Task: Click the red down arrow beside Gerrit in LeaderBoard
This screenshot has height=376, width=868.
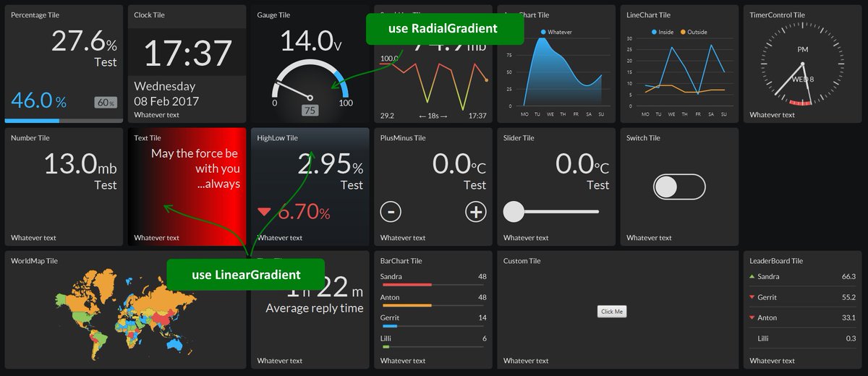Action: tap(752, 297)
